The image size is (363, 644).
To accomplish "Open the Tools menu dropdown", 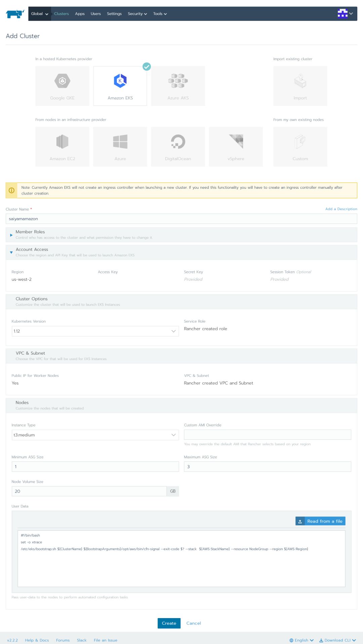I will 160,14.
